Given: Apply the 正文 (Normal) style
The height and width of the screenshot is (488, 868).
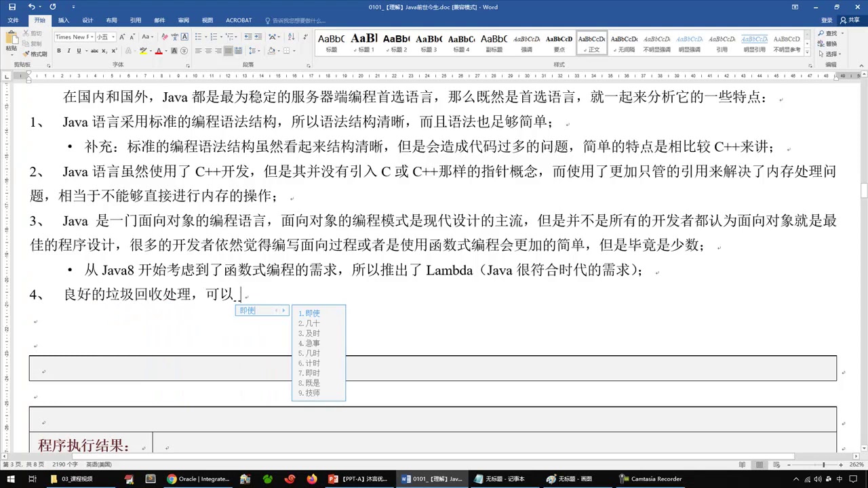Looking at the screenshot, I should tap(592, 43).
